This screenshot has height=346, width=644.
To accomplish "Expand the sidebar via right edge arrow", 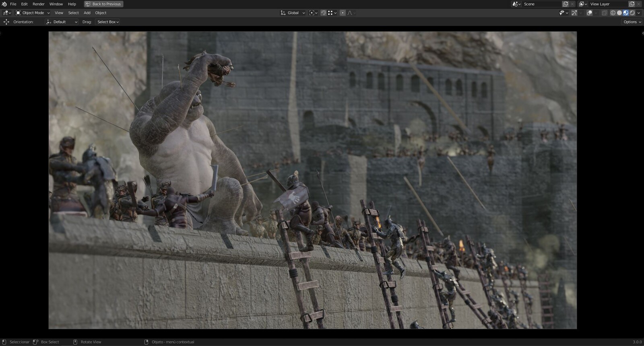I will [642, 33].
